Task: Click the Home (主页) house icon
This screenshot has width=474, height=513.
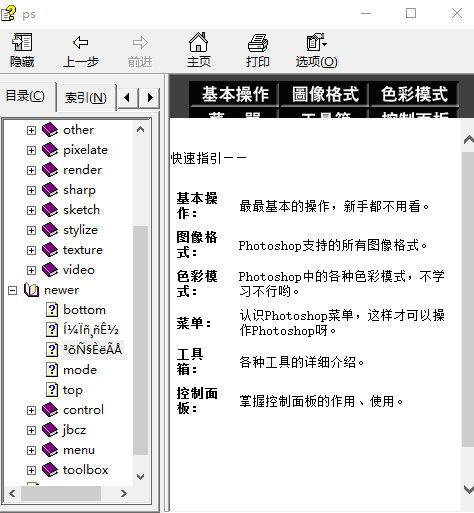Action: click(x=199, y=42)
